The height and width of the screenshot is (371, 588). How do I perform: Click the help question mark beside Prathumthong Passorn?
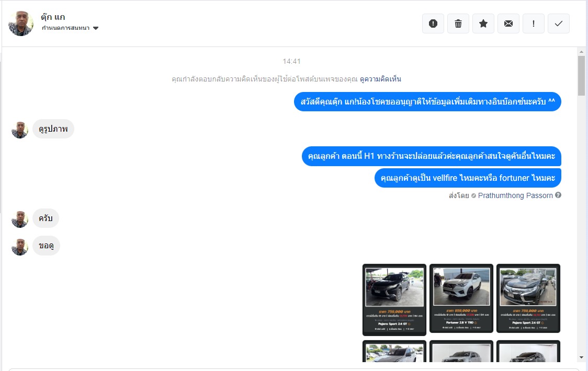coord(558,195)
